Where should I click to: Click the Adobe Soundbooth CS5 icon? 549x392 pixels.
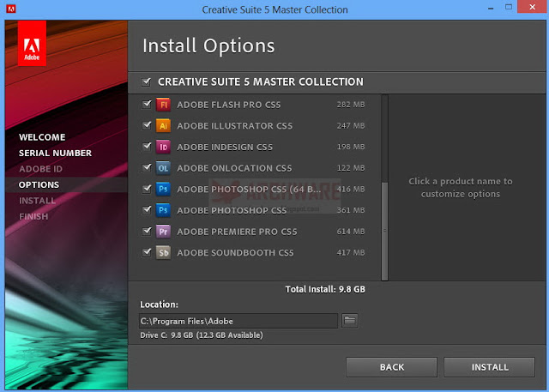[x=163, y=252]
